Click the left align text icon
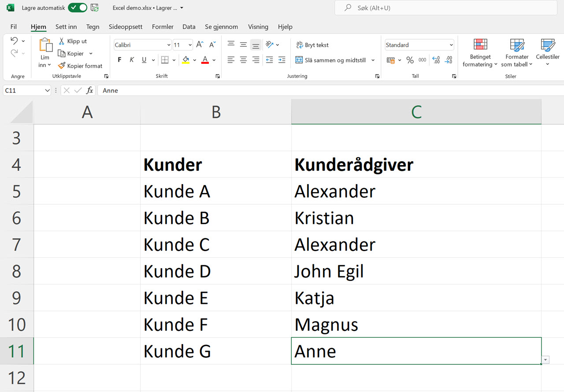564x392 pixels. click(230, 60)
